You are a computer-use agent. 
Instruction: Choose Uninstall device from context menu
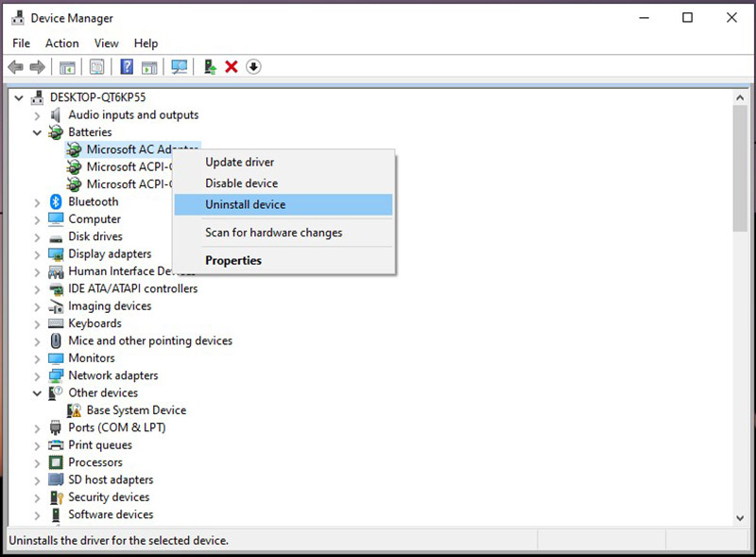tap(283, 204)
